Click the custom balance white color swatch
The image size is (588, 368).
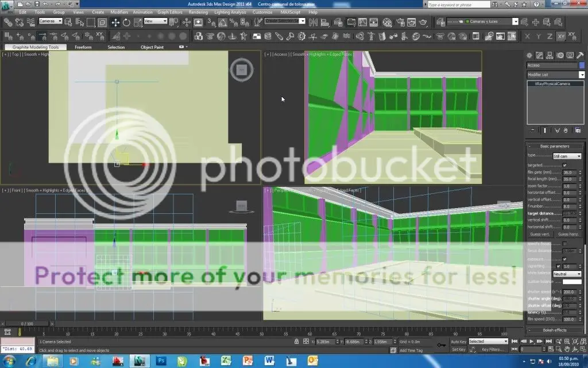tap(572, 282)
